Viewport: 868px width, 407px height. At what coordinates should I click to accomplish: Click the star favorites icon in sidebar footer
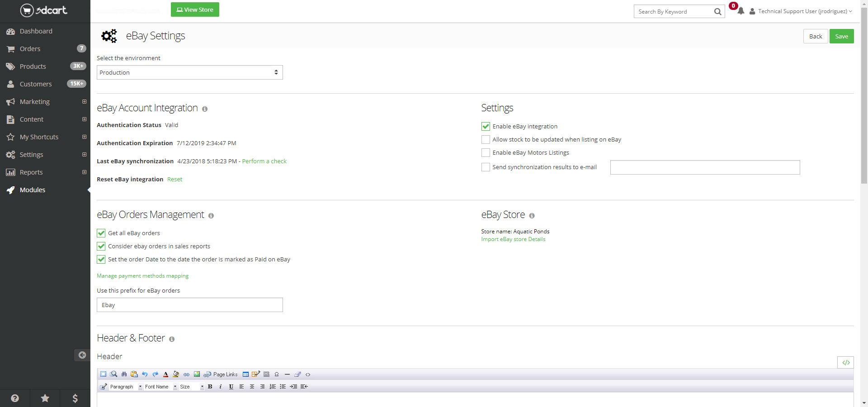click(x=45, y=398)
